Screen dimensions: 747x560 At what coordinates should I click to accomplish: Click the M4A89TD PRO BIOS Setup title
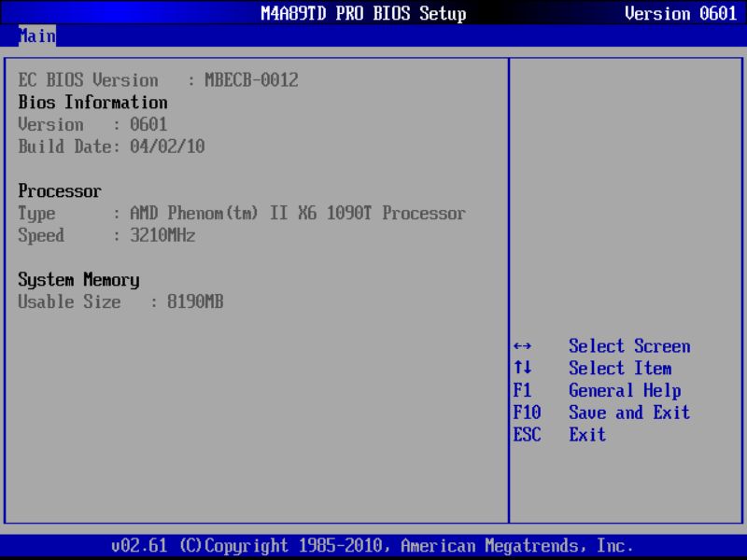[x=365, y=13]
